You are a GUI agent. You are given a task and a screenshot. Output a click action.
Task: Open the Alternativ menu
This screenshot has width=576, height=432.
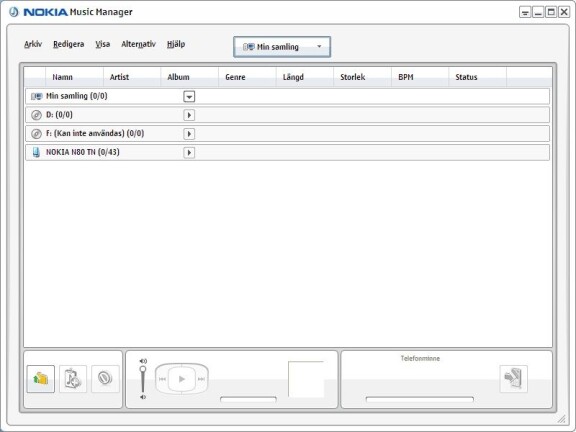click(138, 44)
